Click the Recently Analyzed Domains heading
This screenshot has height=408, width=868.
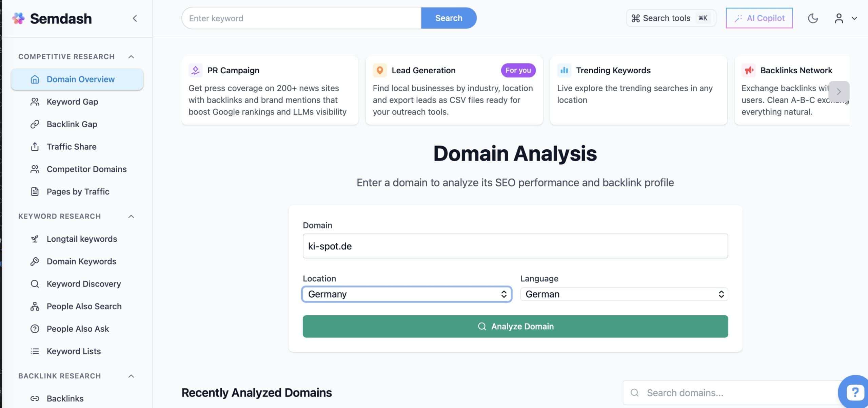[257, 392]
